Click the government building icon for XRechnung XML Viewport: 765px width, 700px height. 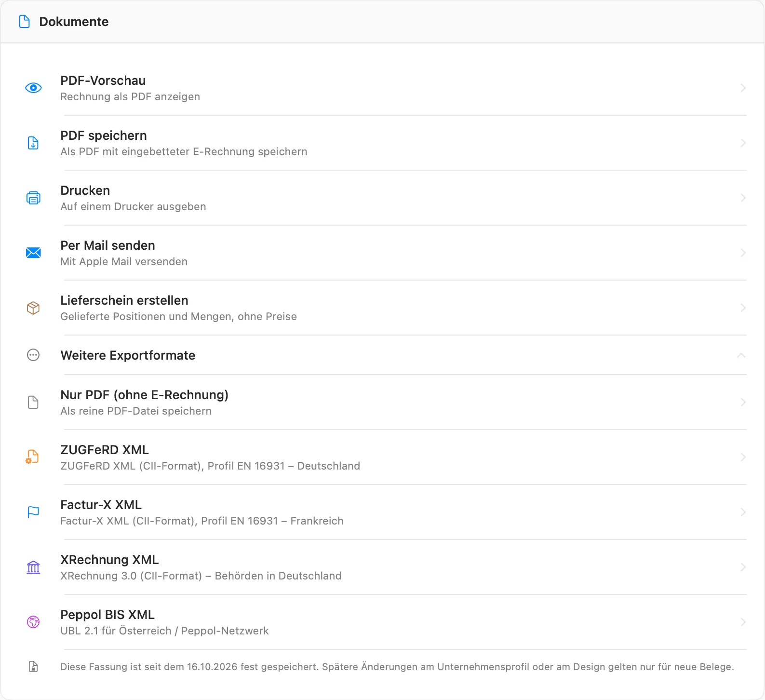coord(33,567)
